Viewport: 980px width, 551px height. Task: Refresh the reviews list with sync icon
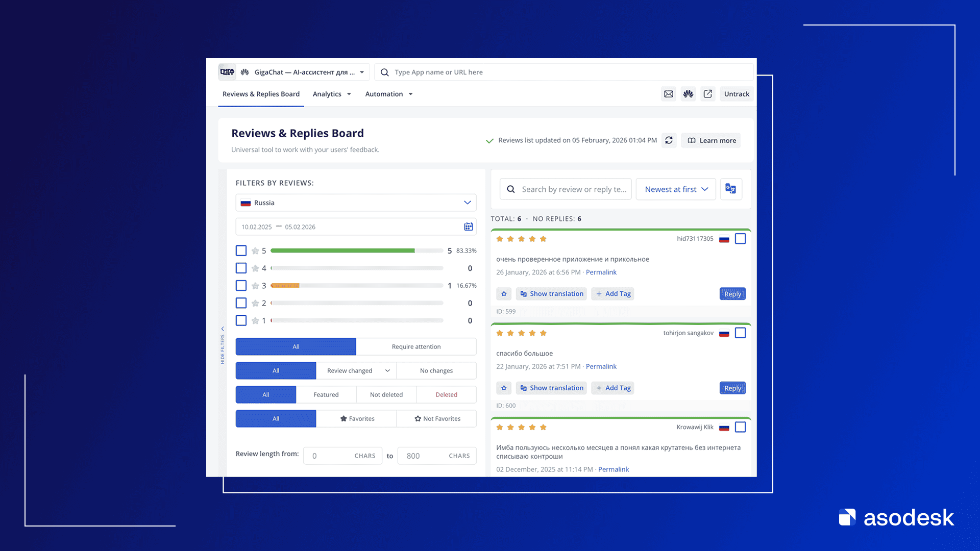tap(669, 140)
